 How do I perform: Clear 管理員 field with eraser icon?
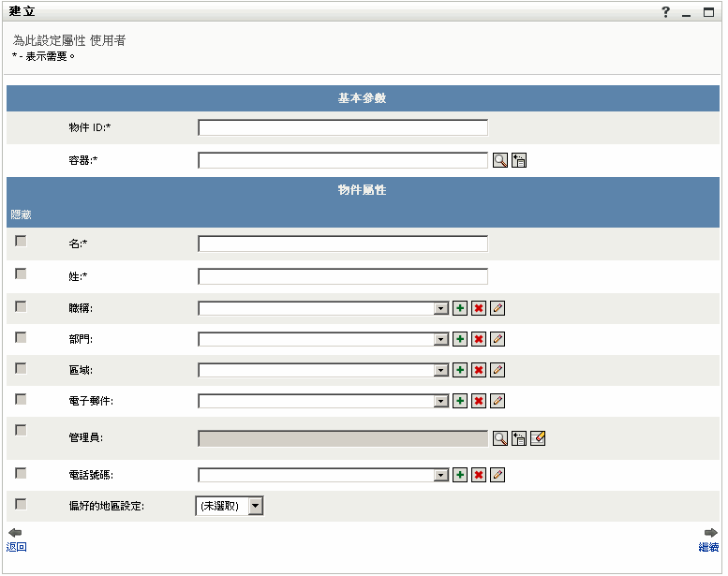click(x=538, y=438)
